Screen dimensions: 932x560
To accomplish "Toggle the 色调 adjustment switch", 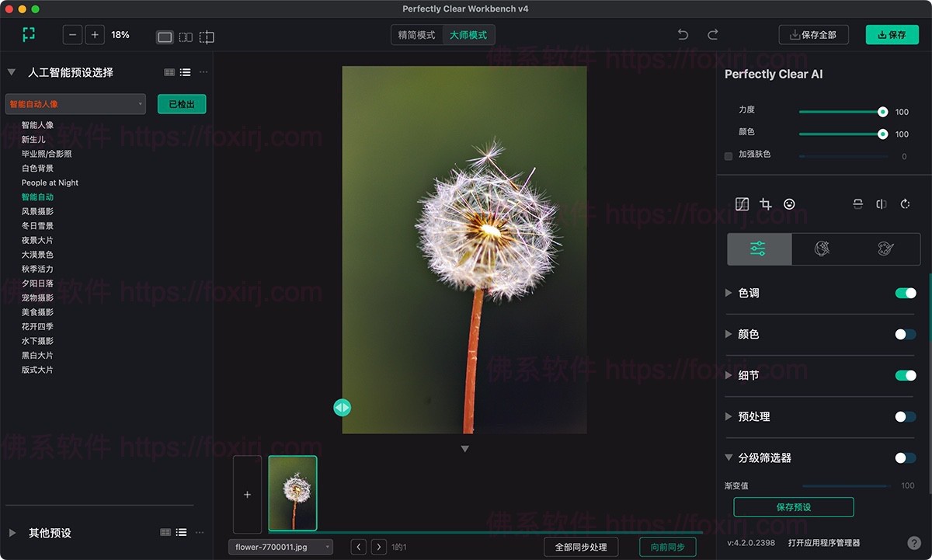I will coord(906,293).
